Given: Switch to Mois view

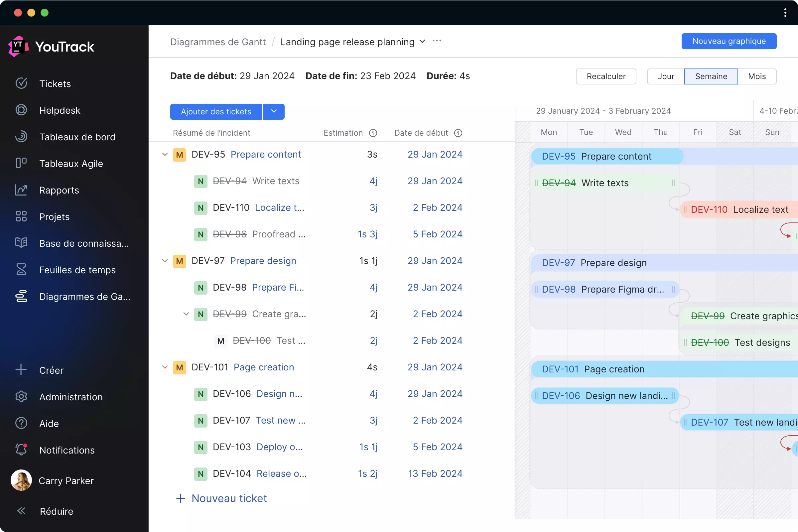Looking at the screenshot, I should [756, 76].
